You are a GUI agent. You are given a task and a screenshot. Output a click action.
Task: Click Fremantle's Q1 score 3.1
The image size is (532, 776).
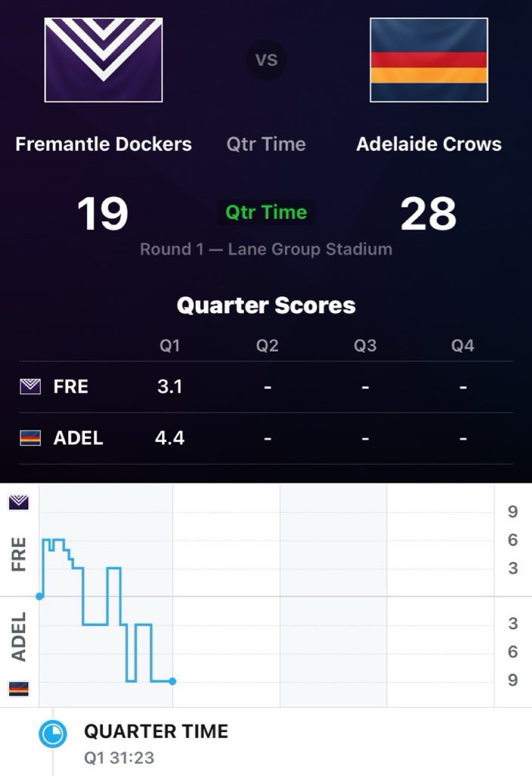(170, 387)
